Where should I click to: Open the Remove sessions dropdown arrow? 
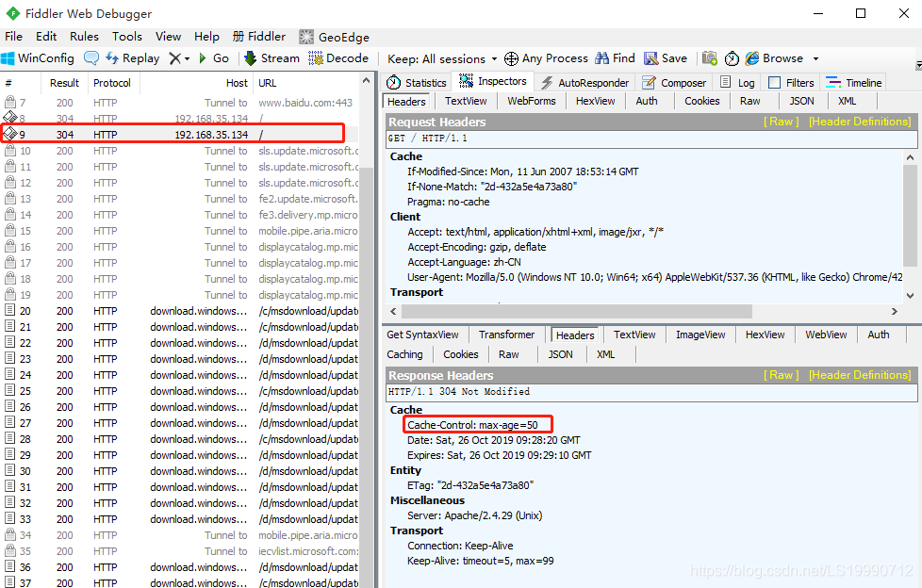[x=187, y=58]
